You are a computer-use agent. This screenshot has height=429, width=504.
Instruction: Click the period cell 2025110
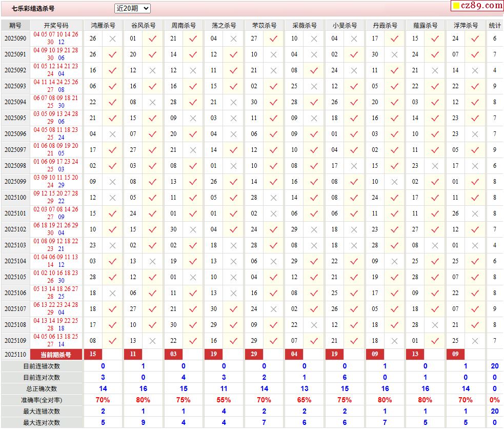click(x=15, y=355)
